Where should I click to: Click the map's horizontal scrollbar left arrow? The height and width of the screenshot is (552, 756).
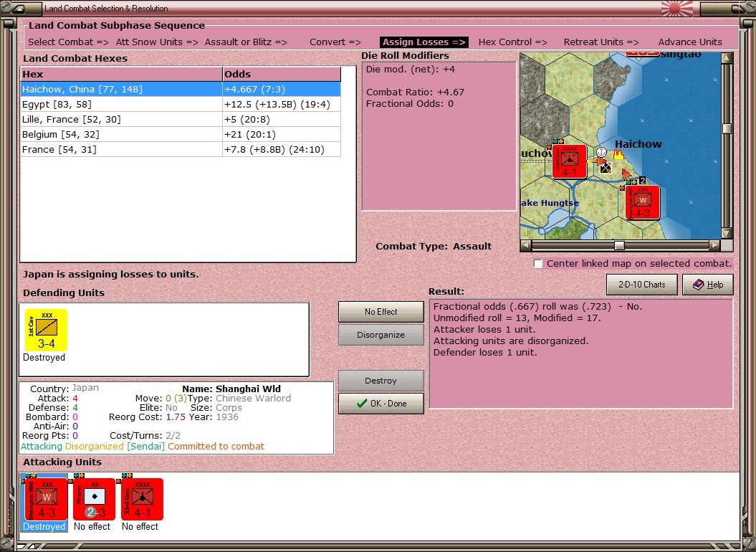click(526, 246)
